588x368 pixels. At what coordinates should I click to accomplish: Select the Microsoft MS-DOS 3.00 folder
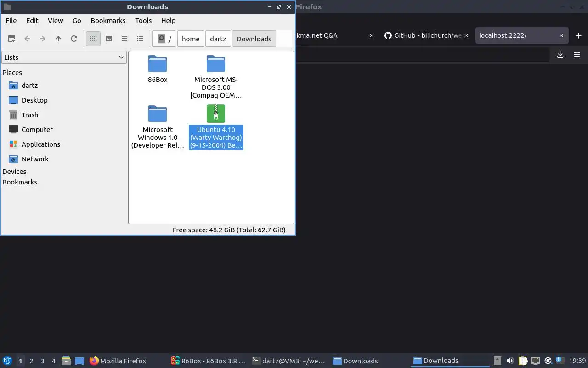pos(216,77)
